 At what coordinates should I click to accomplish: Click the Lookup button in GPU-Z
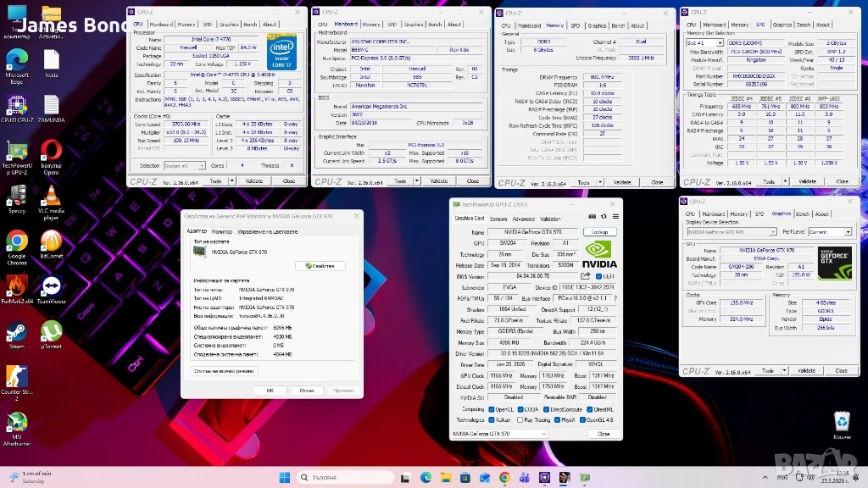[x=600, y=231]
